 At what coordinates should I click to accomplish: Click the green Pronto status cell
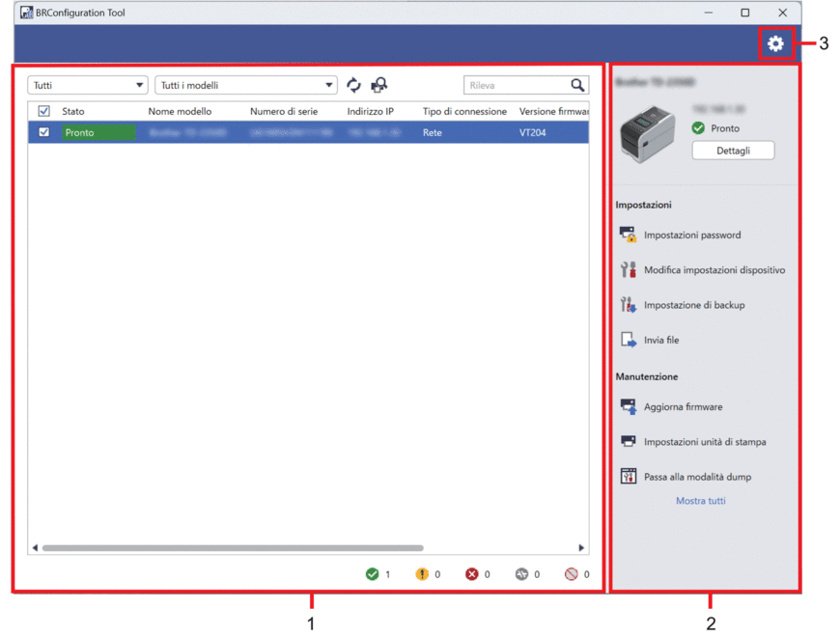(98, 132)
